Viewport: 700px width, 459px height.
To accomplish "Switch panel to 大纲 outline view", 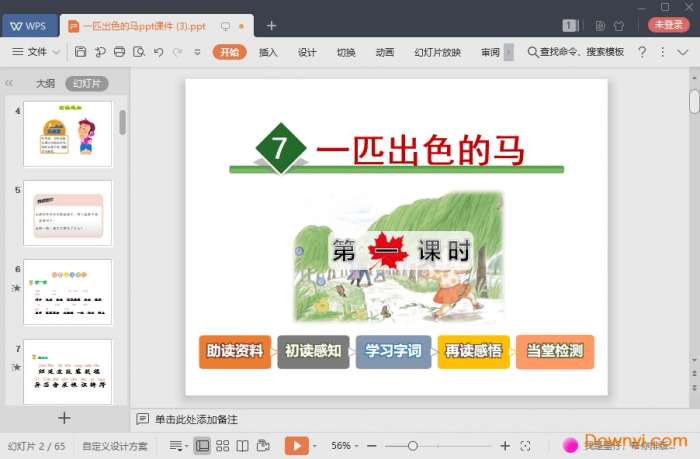I will pyautogui.click(x=46, y=83).
